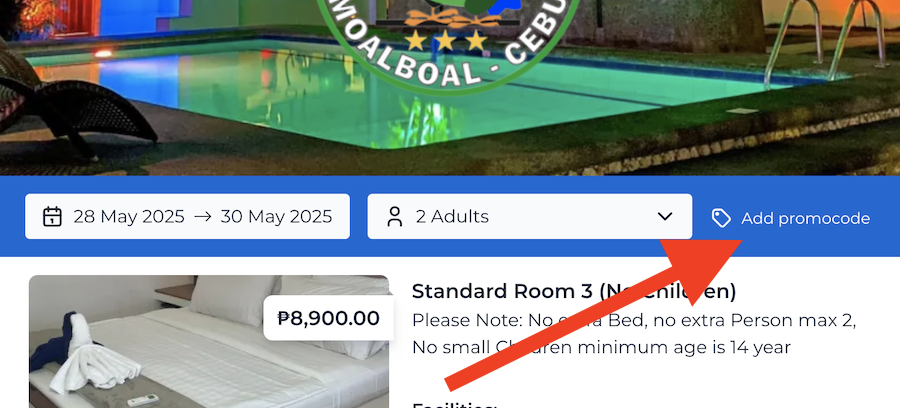Select check-in date 28 May 2025
Image resolution: width=900 pixels, height=408 pixels.
coord(129,216)
